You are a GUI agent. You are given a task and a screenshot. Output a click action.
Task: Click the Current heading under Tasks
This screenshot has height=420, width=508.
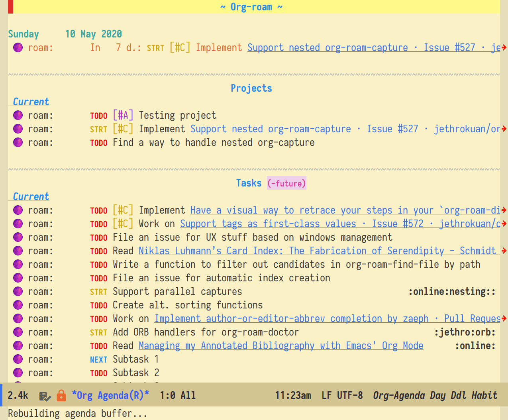[31, 197]
